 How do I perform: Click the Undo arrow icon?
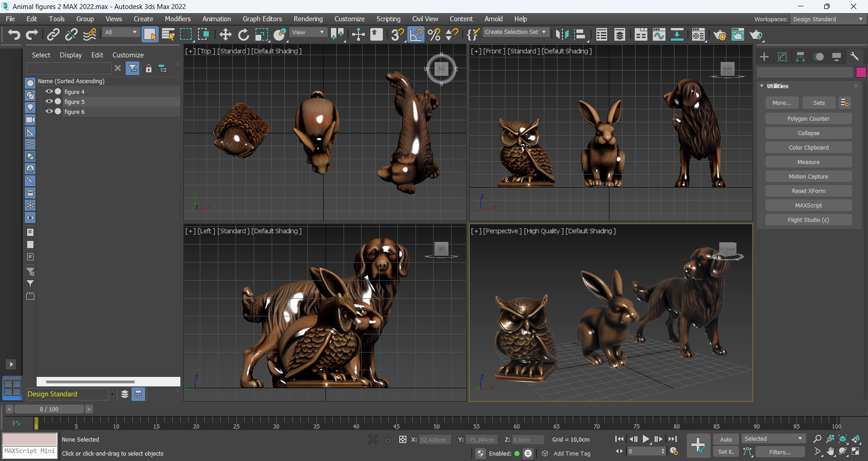14,34
